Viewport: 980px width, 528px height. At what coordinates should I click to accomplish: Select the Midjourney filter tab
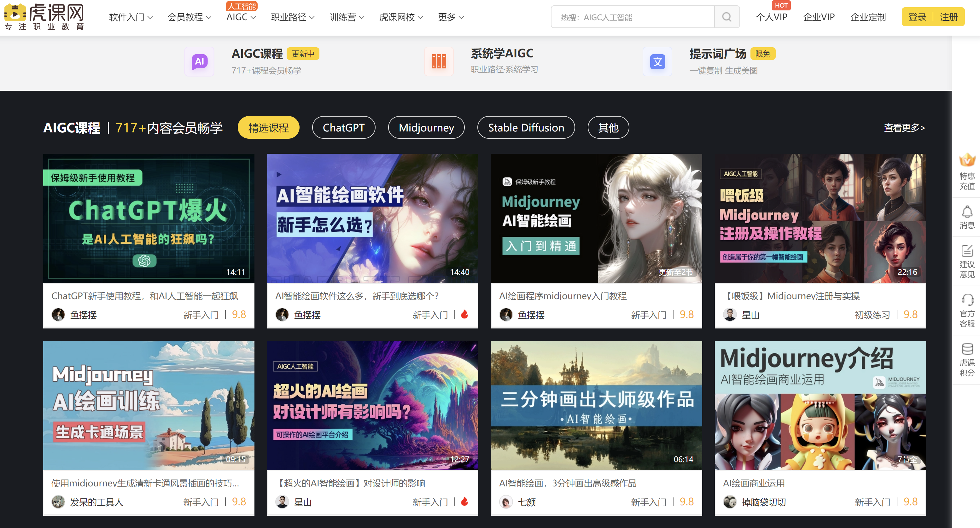tap(426, 127)
